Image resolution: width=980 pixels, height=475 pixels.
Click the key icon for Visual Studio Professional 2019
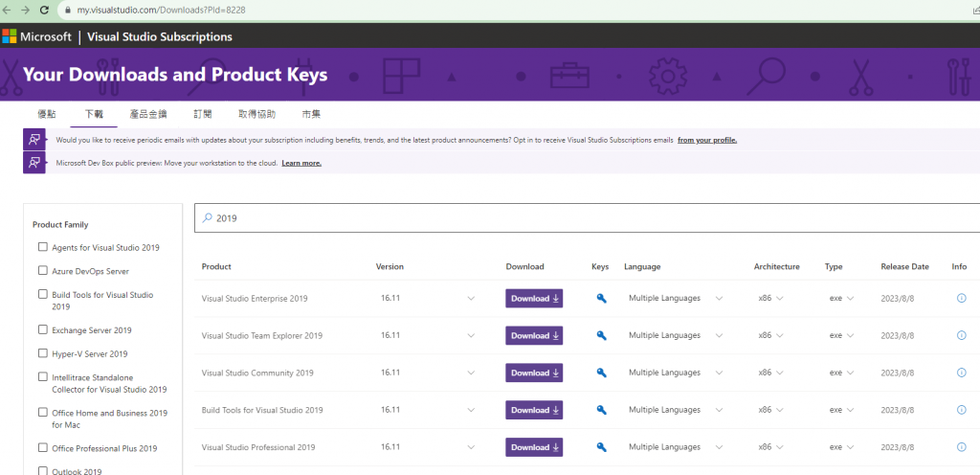click(601, 447)
